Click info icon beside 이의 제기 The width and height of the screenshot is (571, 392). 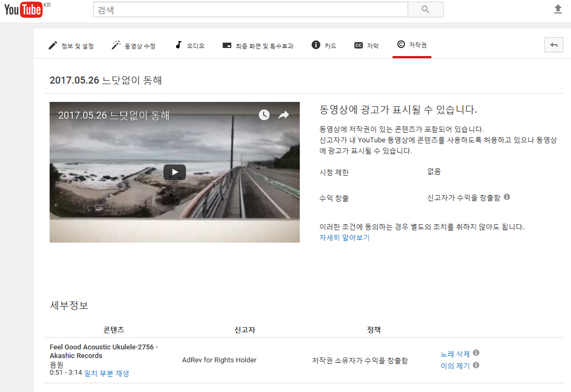pyautogui.click(x=476, y=365)
